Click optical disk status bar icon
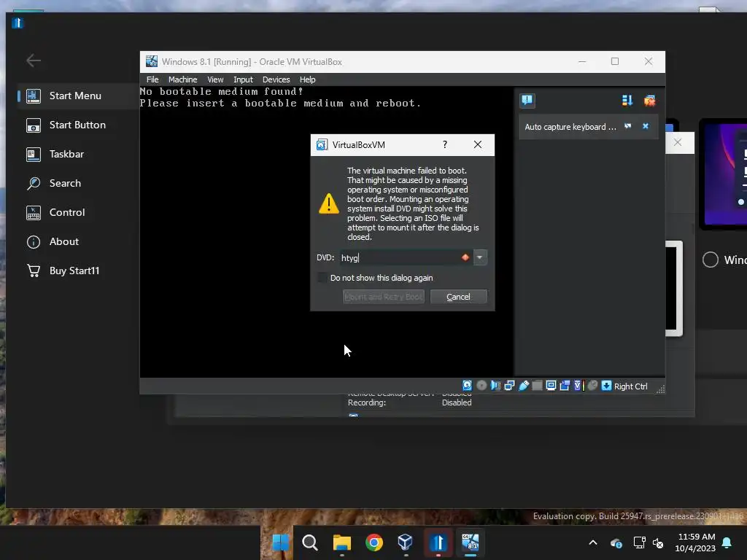747x560 pixels. (x=481, y=386)
